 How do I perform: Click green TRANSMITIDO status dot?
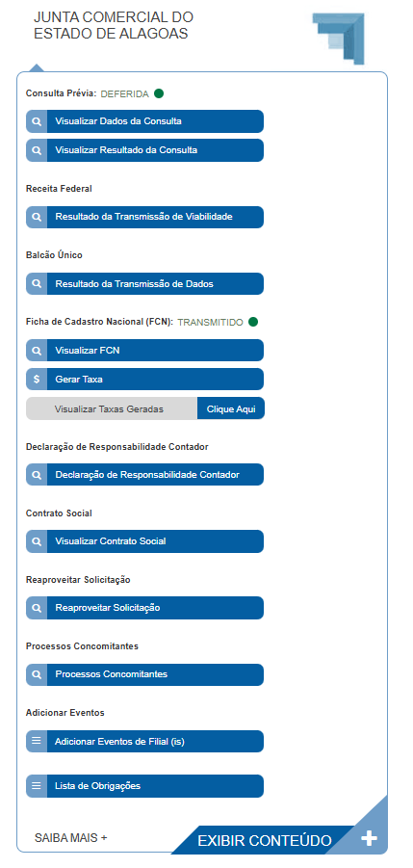coord(253,322)
